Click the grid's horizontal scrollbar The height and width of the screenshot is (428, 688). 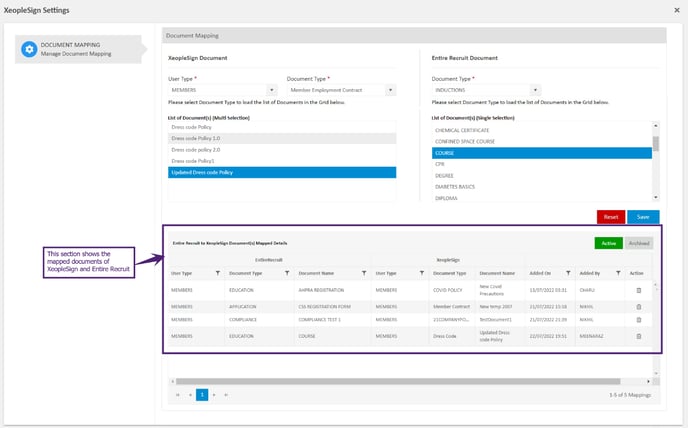click(x=400, y=381)
